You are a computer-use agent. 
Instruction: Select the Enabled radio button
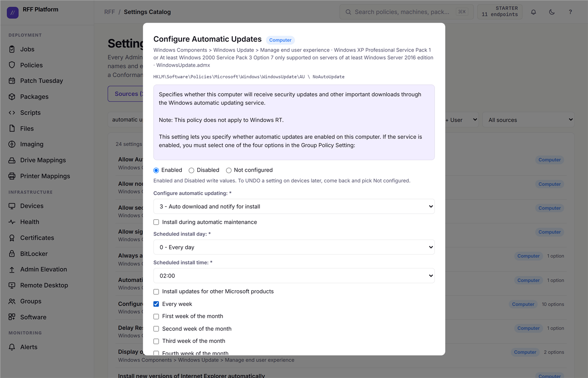point(156,170)
